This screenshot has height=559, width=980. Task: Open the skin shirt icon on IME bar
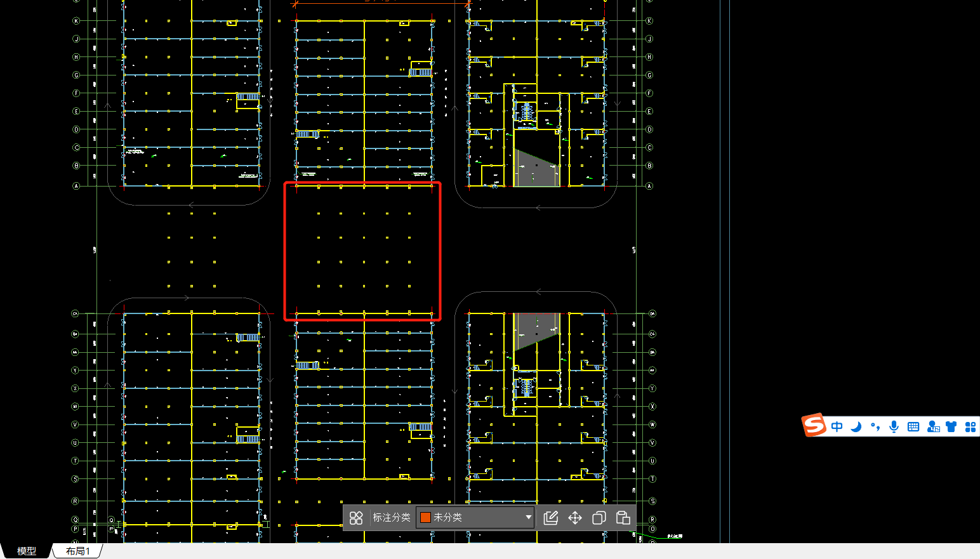951,426
